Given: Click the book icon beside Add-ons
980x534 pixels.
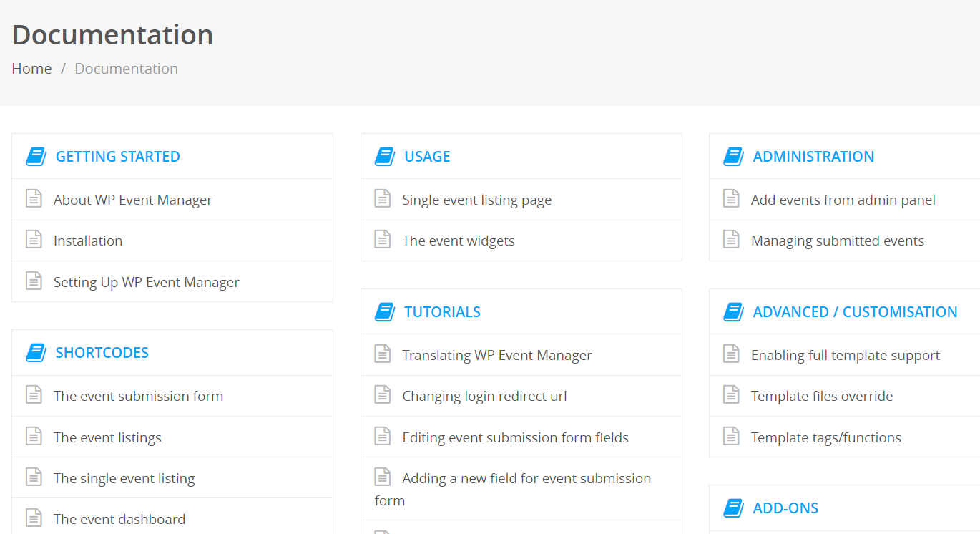Looking at the screenshot, I should [733, 508].
